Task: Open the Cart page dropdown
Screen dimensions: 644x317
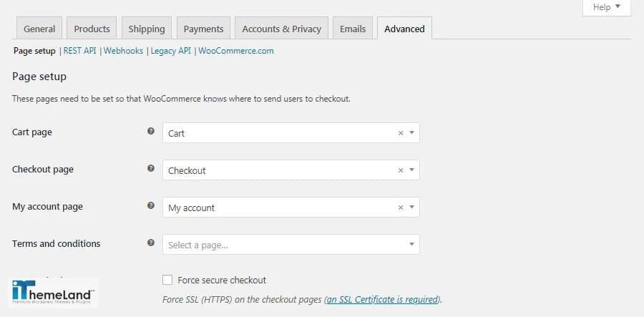Action: [291, 132]
